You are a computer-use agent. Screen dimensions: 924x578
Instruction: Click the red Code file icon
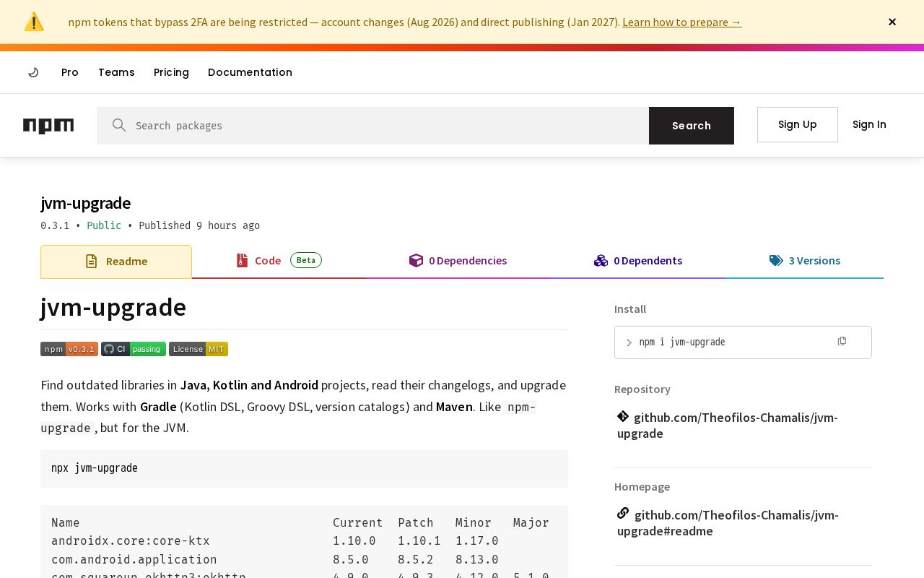(x=242, y=260)
